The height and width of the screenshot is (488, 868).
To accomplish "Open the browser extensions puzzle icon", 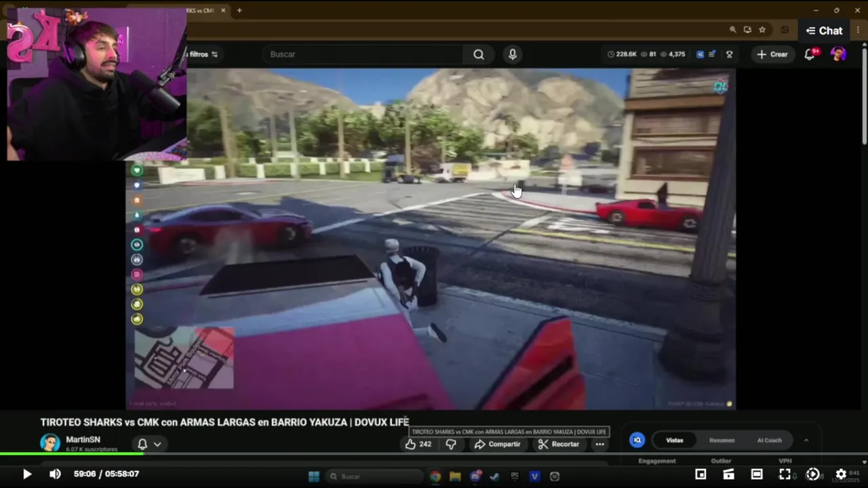I will (x=785, y=30).
